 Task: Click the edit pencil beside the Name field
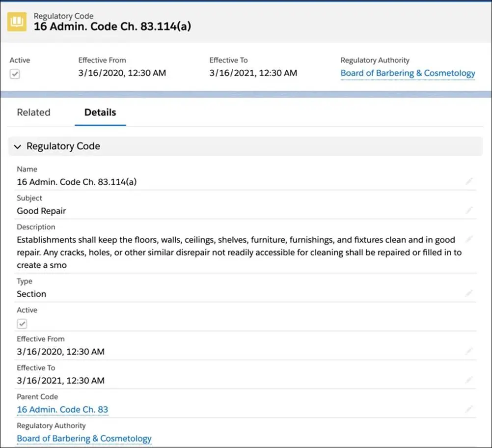(469, 181)
